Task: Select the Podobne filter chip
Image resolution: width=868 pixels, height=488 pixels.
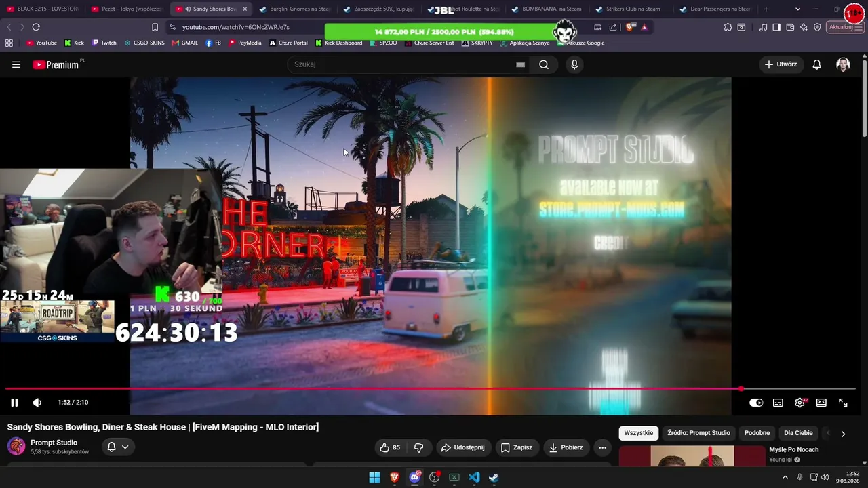Action: 757,433
